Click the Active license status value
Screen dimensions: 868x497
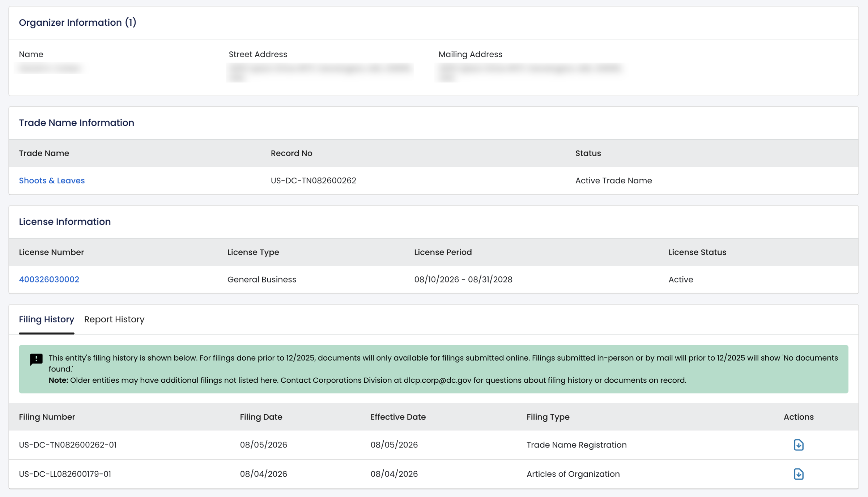coord(681,279)
